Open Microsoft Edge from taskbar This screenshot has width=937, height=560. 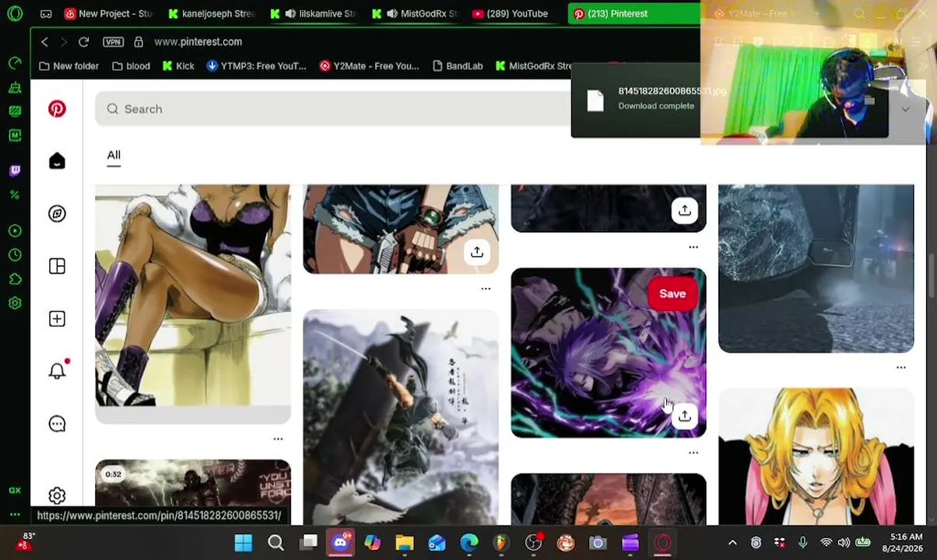[468, 543]
